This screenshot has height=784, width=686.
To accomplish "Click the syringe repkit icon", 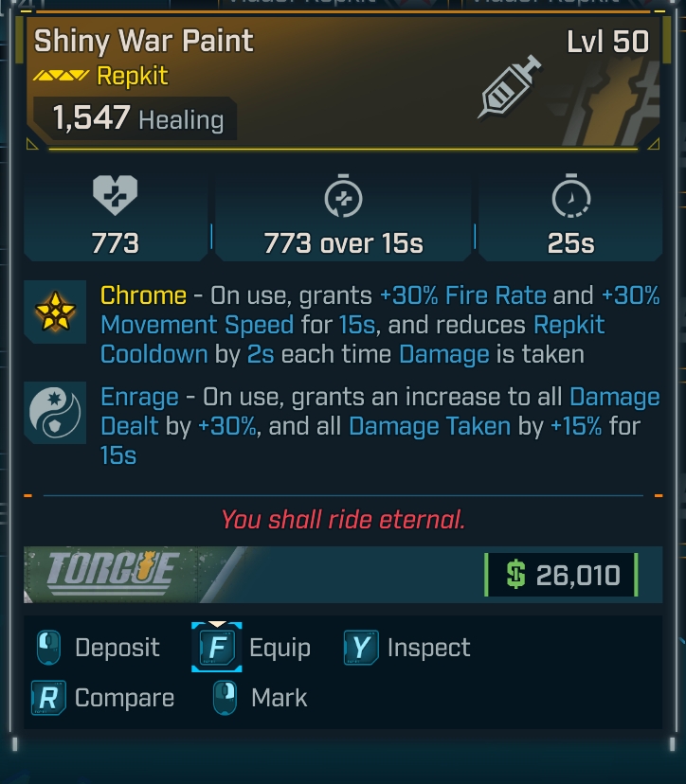I will [511, 85].
